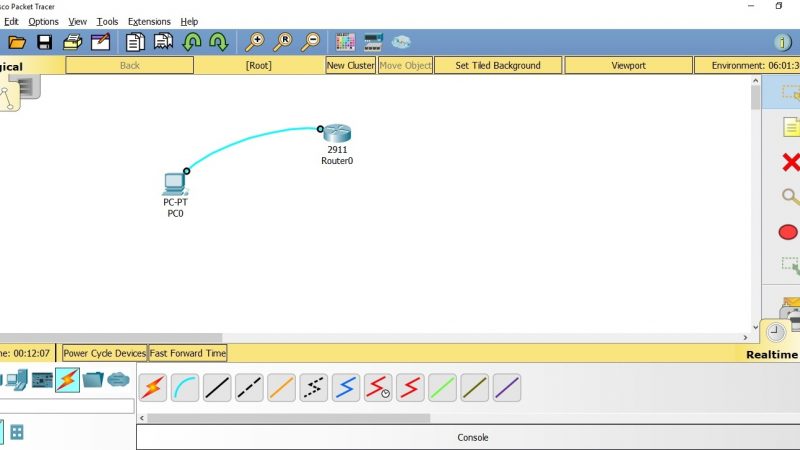Choose the orange fiber cable
The image size is (800, 450).
281,388
